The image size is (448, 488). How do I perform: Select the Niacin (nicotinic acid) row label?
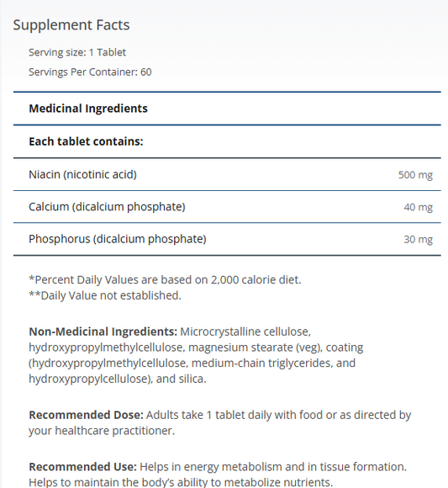[82, 175]
